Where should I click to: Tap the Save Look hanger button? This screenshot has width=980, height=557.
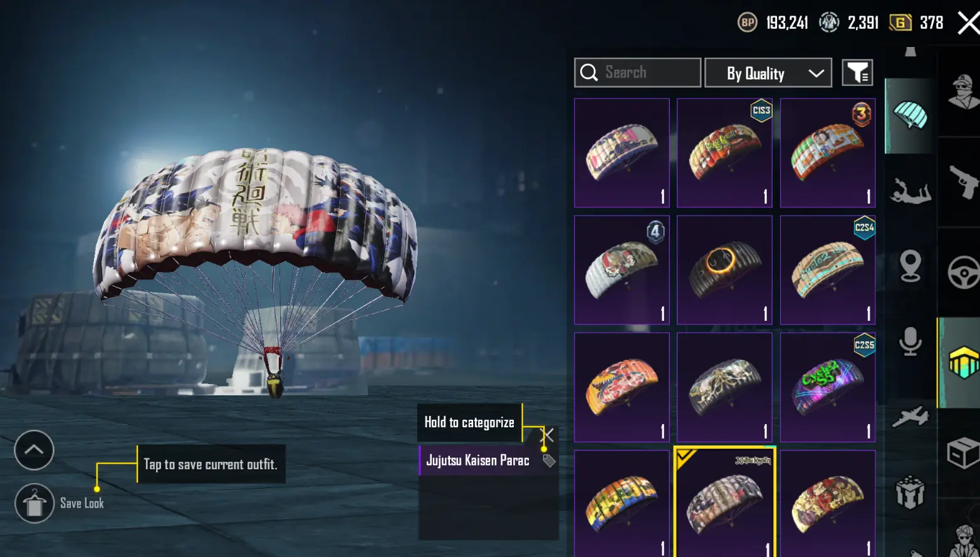(34, 504)
